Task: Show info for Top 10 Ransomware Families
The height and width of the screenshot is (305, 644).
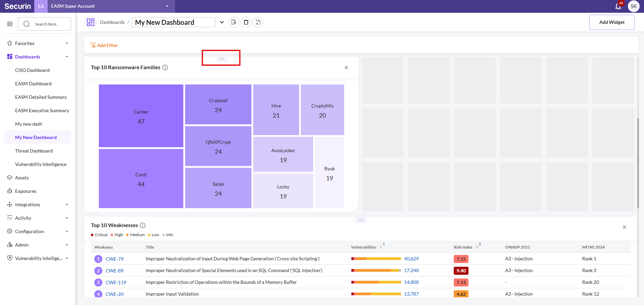Action: click(x=165, y=68)
